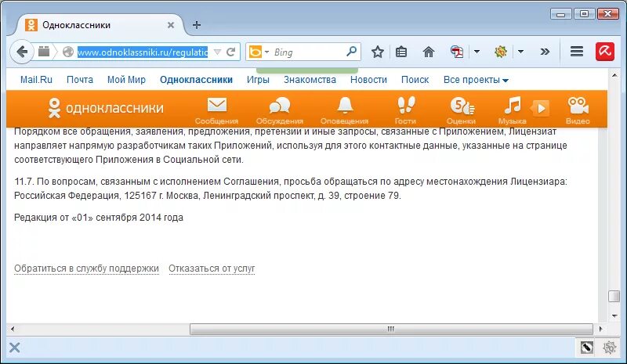Click the horizontal scrollbar thumb
Viewport: 627px width, 364px height.
pyautogui.click(x=391, y=330)
